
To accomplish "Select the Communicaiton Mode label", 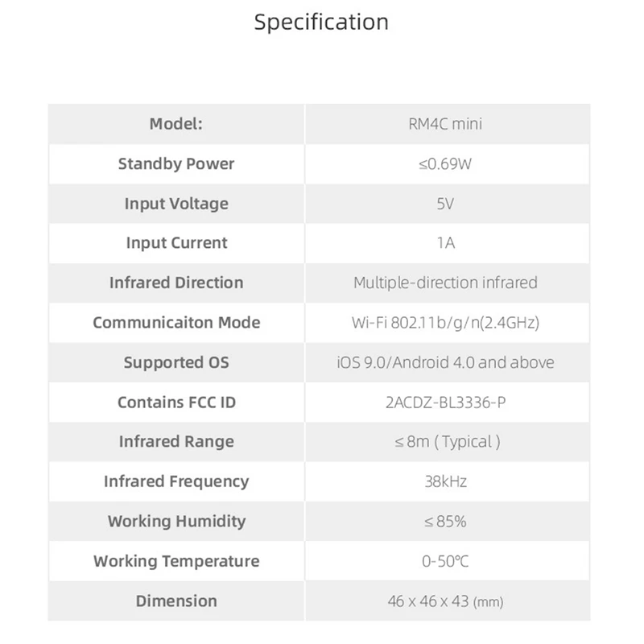I will [175, 323].
